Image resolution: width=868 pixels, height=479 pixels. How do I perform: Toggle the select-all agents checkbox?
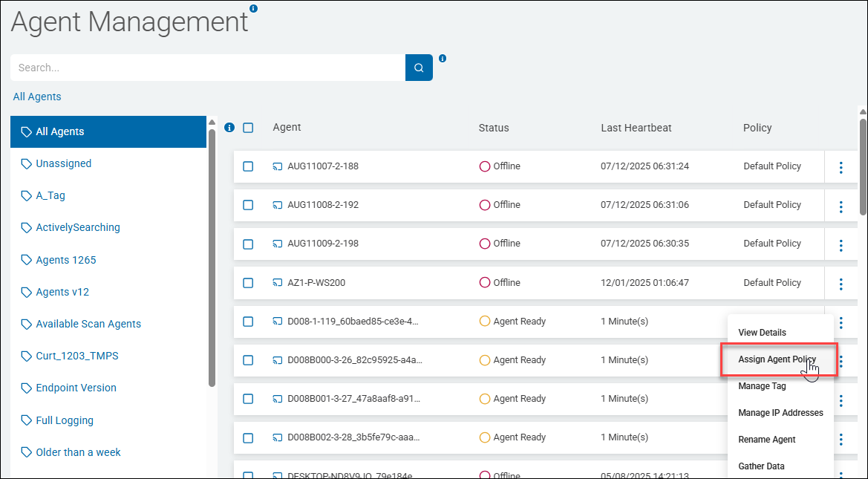248,128
